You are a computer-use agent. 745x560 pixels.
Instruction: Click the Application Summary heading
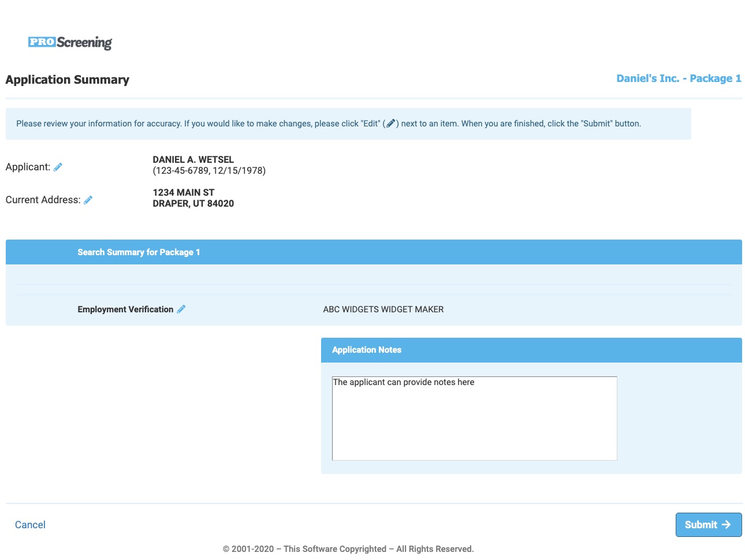point(68,80)
